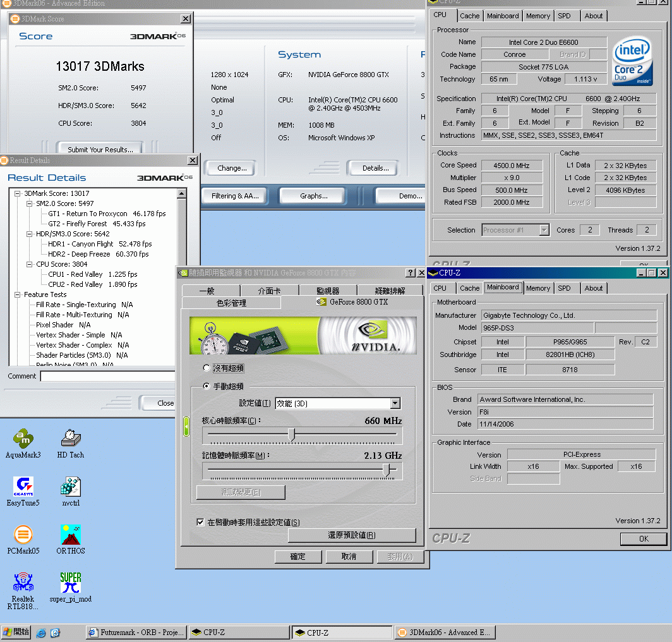The height and width of the screenshot is (642, 672).
Task: Click the second quick launch icon beside IE
Action: [56, 633]
